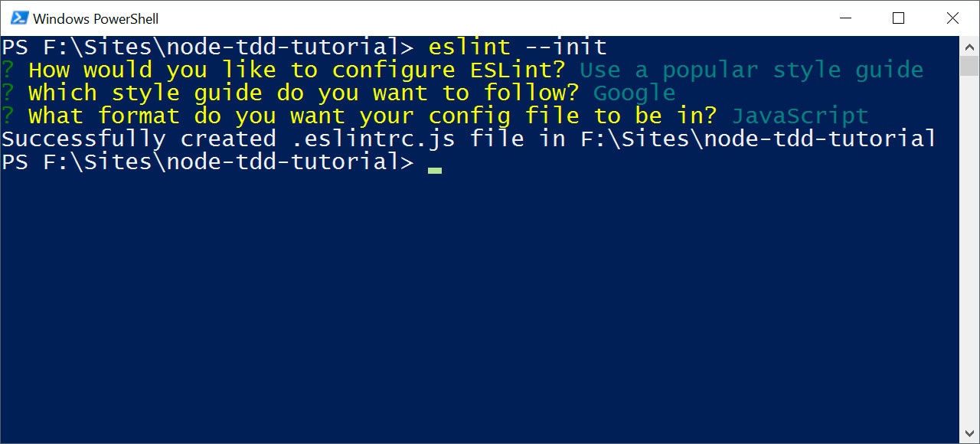Click the "JavaScript" config format answer
Viewport: 980px width, 444px height.
point(800,116)
